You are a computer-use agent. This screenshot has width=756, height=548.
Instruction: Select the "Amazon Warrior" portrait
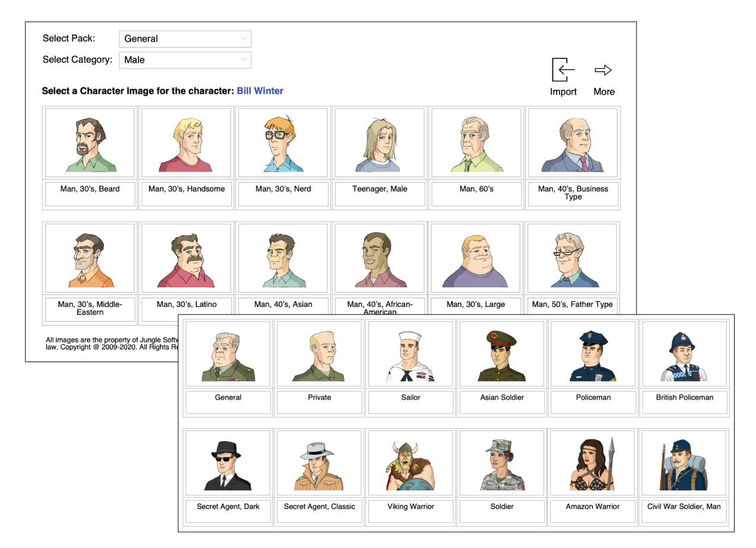click(x=592, y=463)
